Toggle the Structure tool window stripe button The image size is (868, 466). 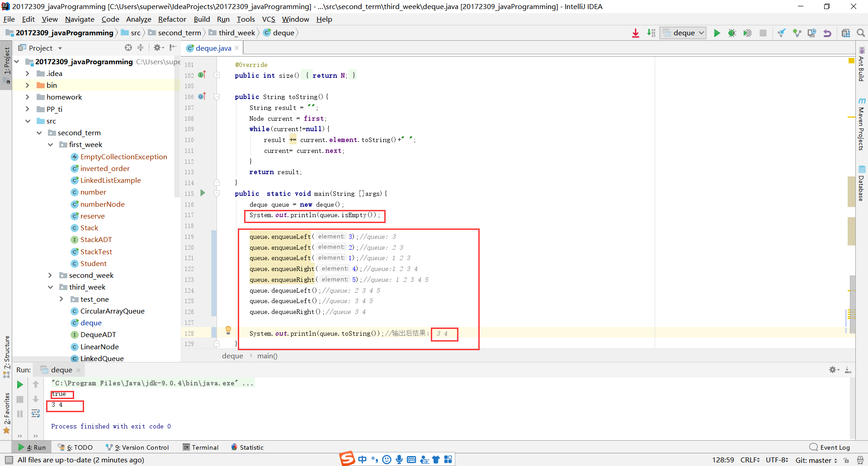pyautogui.click(x=6, y=357)
